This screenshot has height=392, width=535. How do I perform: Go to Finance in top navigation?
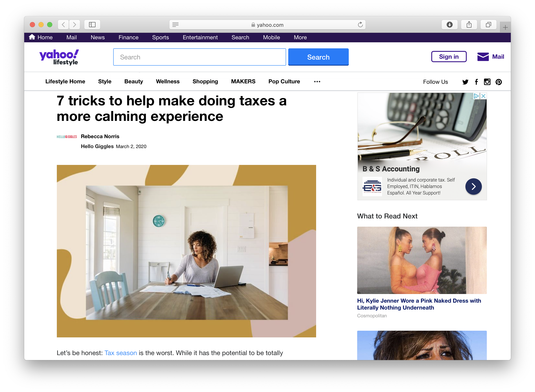click(x=128, y=38)
